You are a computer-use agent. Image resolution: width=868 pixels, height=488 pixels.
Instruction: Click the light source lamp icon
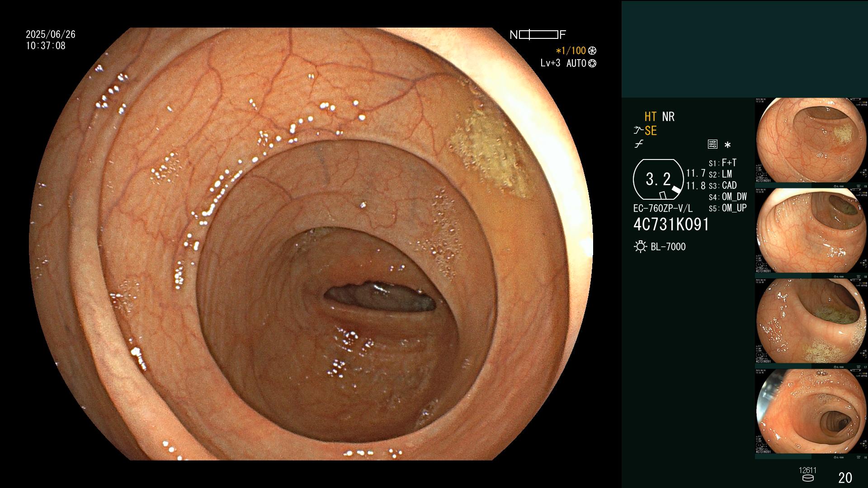tap(640, 247)
